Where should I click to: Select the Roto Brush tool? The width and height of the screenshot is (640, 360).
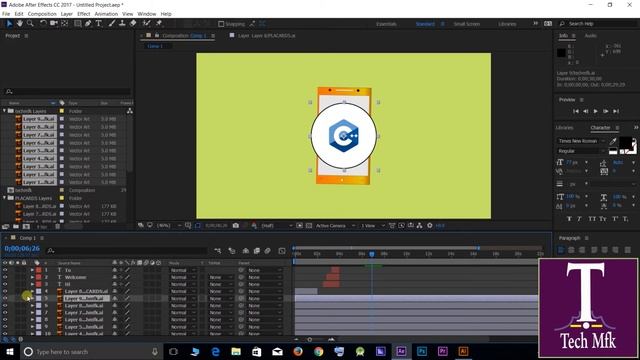click(x=147, y=24)
